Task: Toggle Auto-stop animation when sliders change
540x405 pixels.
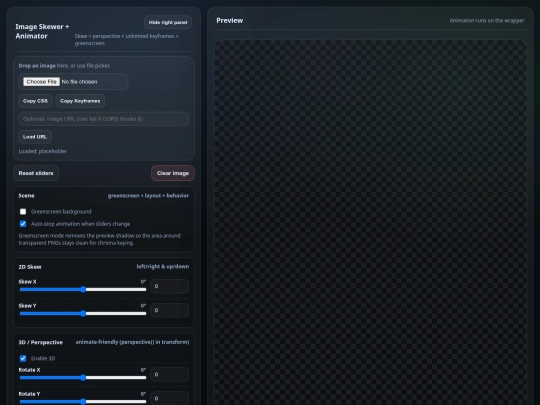Action: (x=23, y=224)
